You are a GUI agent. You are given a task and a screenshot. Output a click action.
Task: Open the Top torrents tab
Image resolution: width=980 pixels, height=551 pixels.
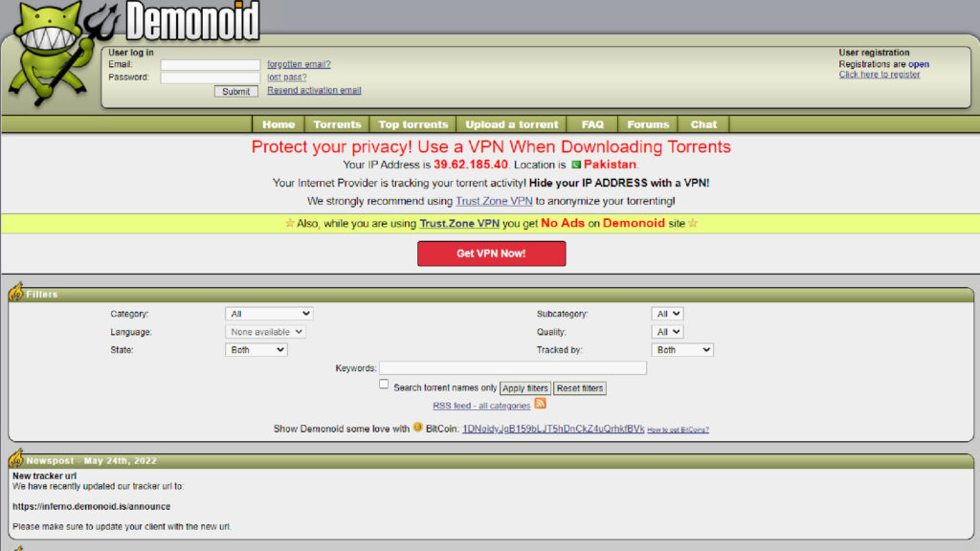(413, 124)
